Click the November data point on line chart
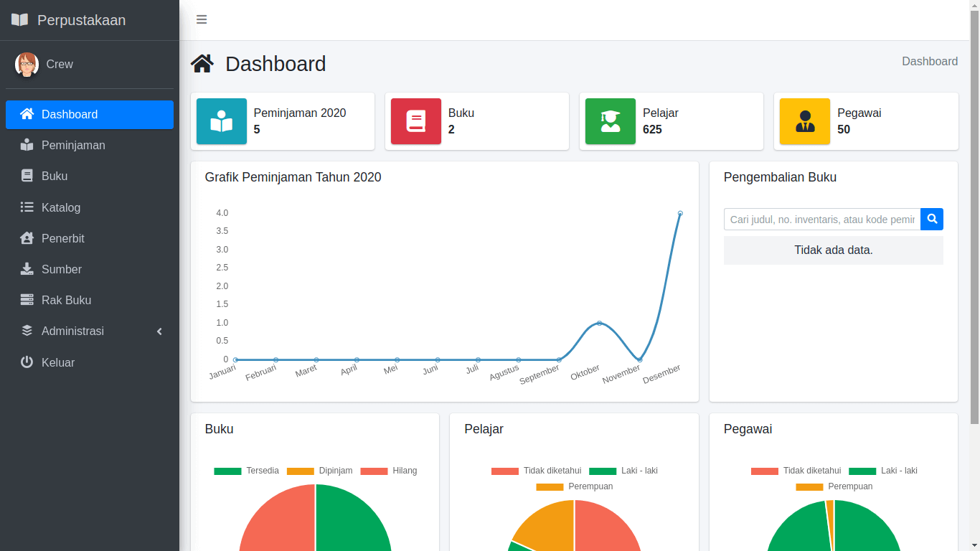Image resolution: width=980 pixels, height=551 pixels. tap(640, 359)
